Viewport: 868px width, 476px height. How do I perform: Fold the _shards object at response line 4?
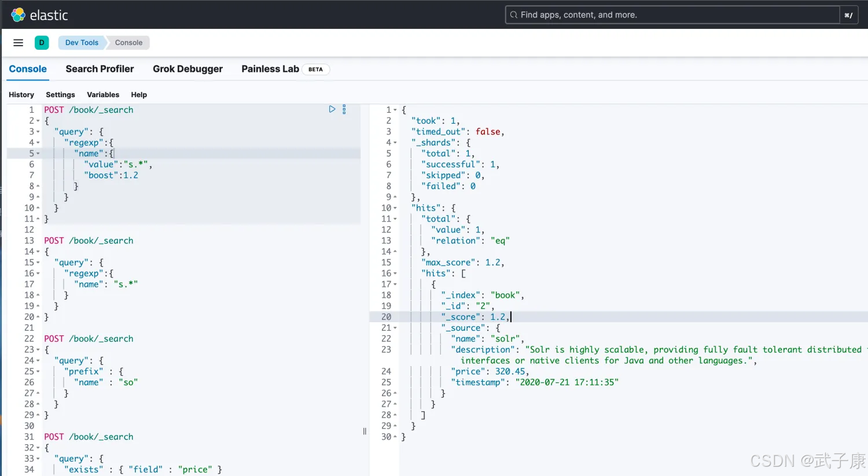point(395,143)
